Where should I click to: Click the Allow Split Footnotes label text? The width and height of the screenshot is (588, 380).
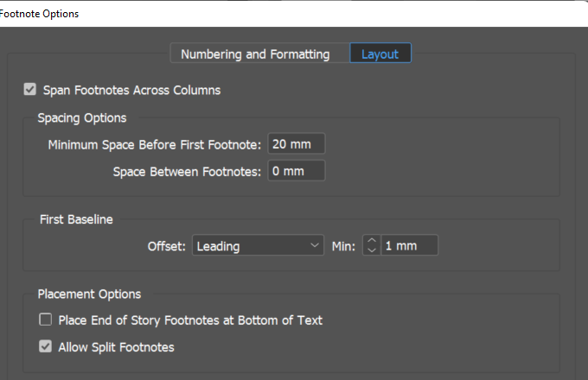[116, 347]
